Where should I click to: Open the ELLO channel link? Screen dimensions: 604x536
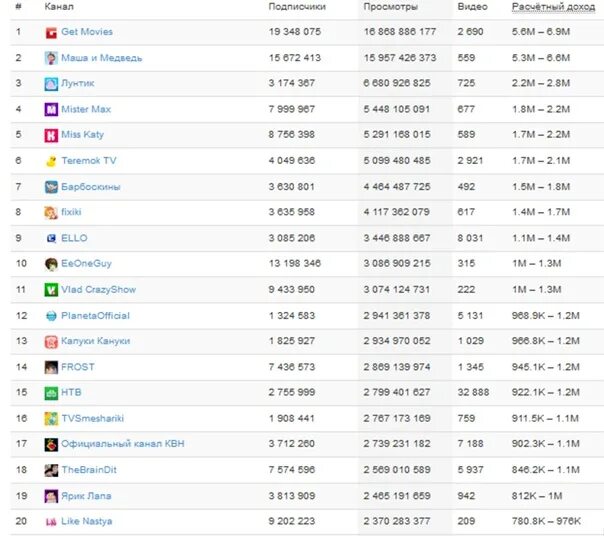[74, 238]
